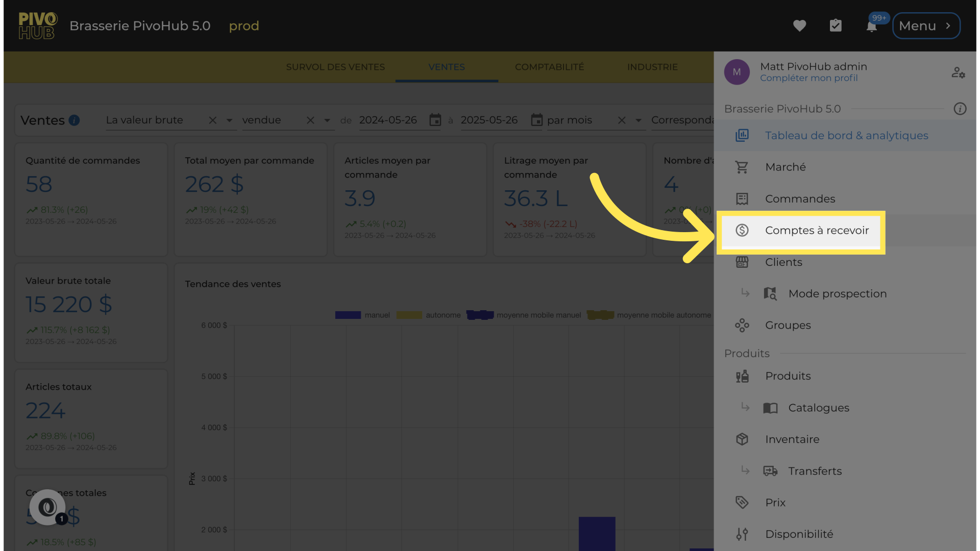Open the start date calendar picker
980x551 pixels.
pyautogui.click(x=435, y=120)
